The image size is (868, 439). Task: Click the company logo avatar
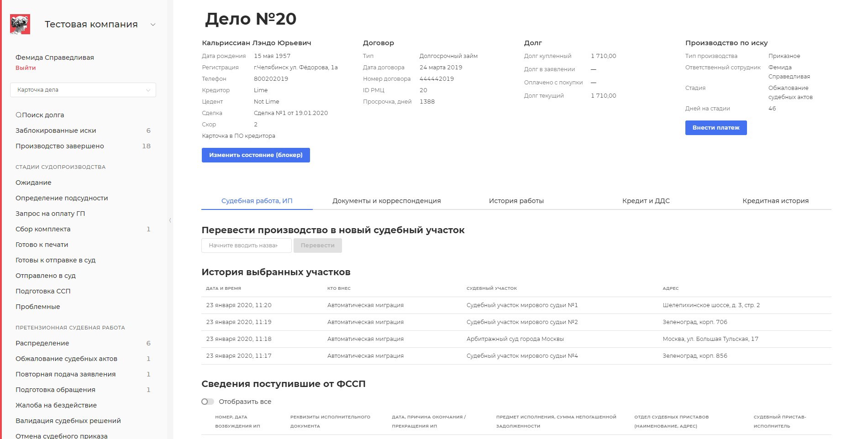click(x=20, y=24)
